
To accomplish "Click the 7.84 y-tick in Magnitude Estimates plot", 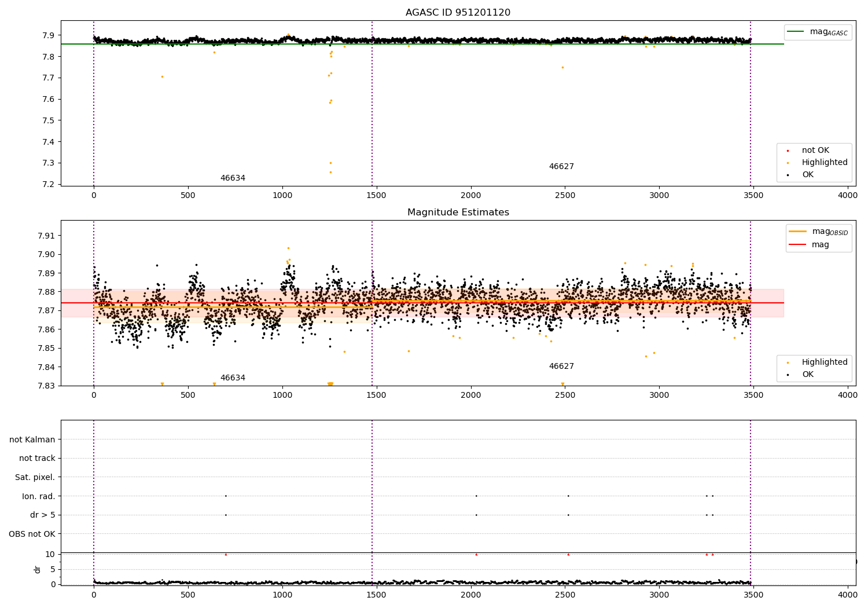I will (x=46, y=367).
